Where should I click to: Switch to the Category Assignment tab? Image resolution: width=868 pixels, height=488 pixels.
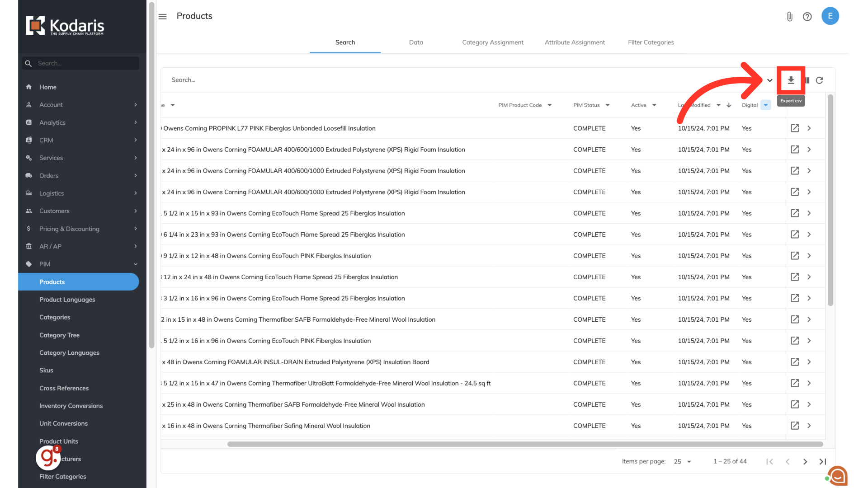pos(493,42)
